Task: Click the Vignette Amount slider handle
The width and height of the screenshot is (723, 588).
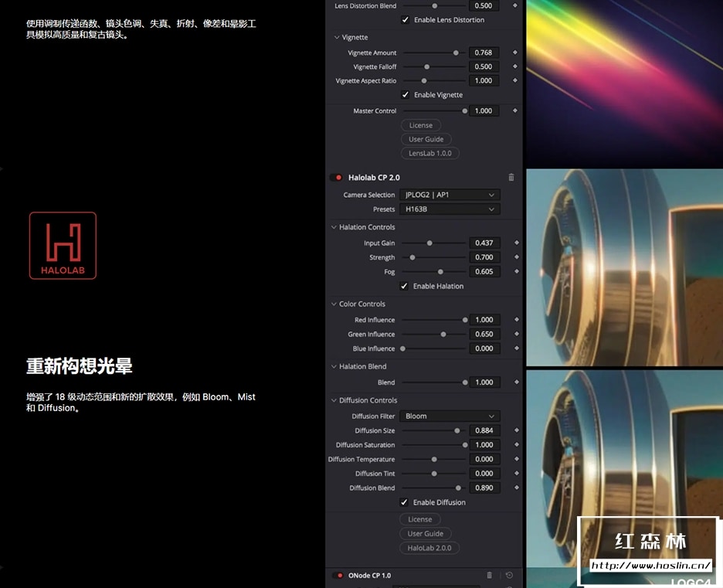Action: click(456, 53)
